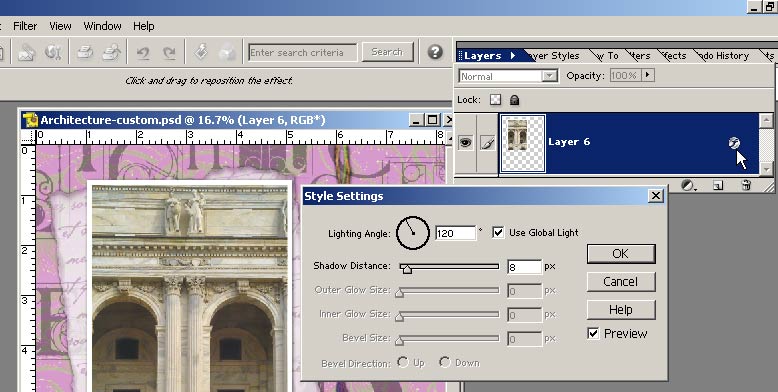The image size is (778, 392).
Task: Uncheck the Use Global Light checkbox
Action: 498,232
